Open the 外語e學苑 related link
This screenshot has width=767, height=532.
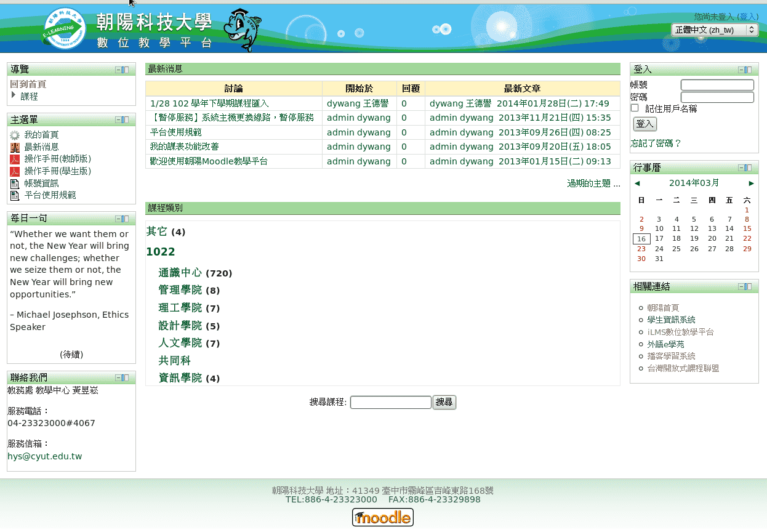click(665, 344)
